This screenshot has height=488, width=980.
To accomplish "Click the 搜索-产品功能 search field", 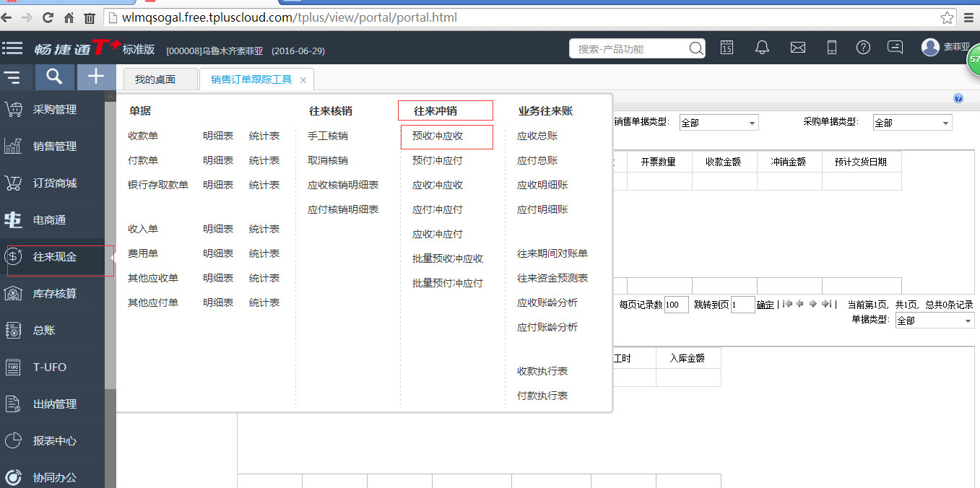I will click(628, 49).
